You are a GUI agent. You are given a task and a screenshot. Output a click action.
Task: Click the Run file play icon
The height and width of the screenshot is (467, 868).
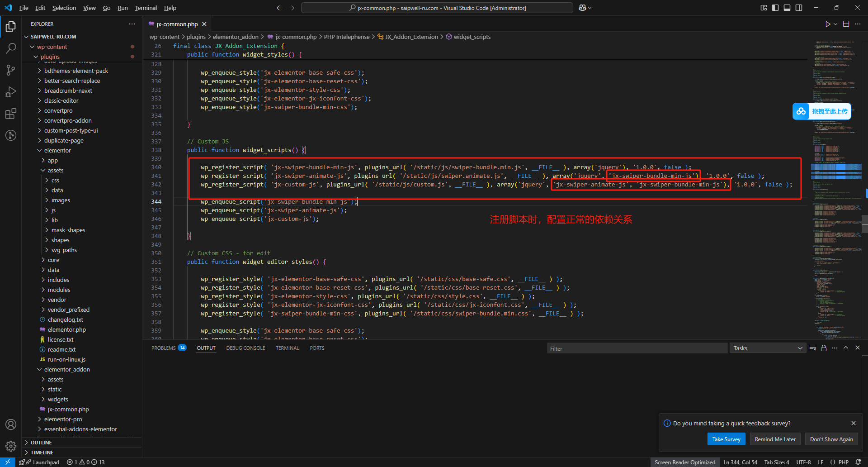pos(828,24)
